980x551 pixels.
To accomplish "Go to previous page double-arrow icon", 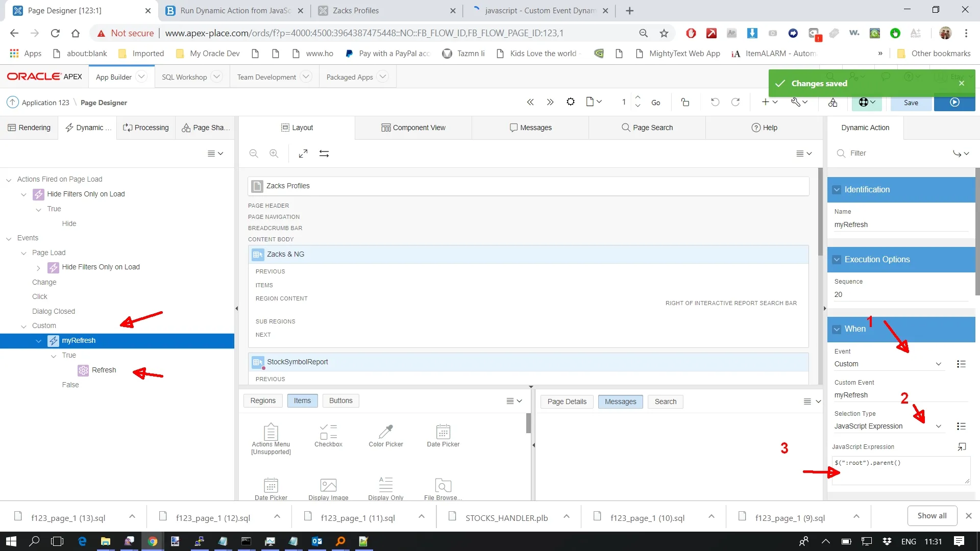I will 530,103.
